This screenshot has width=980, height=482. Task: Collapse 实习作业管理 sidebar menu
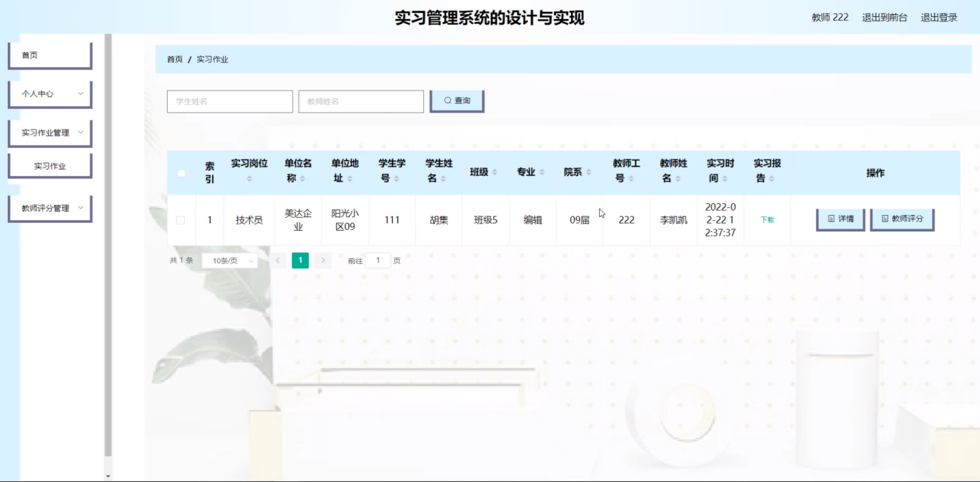point(50,132)
